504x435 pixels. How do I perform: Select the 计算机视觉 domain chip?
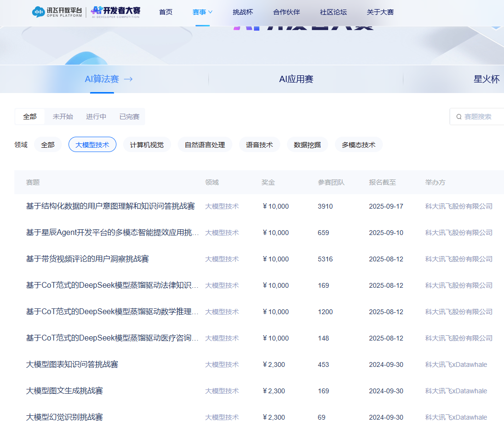coord(147,145)
